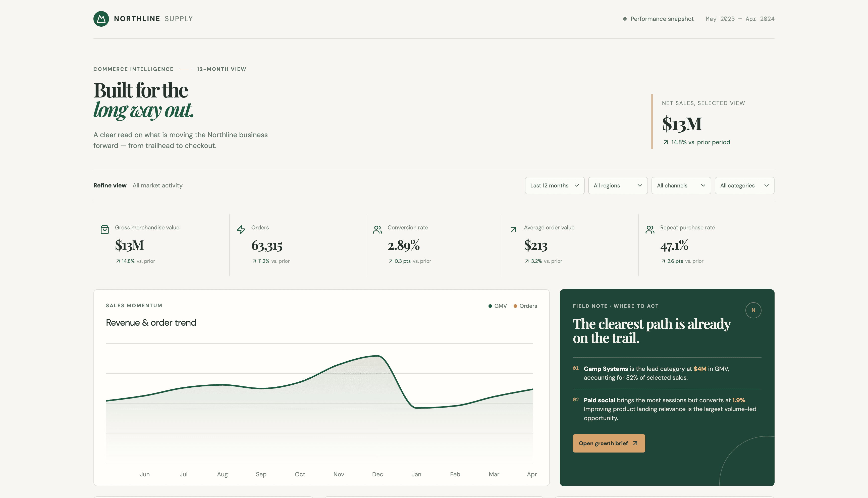Click the Sep label on chart axis
The image size is (868, 498).
coord(261,474)
